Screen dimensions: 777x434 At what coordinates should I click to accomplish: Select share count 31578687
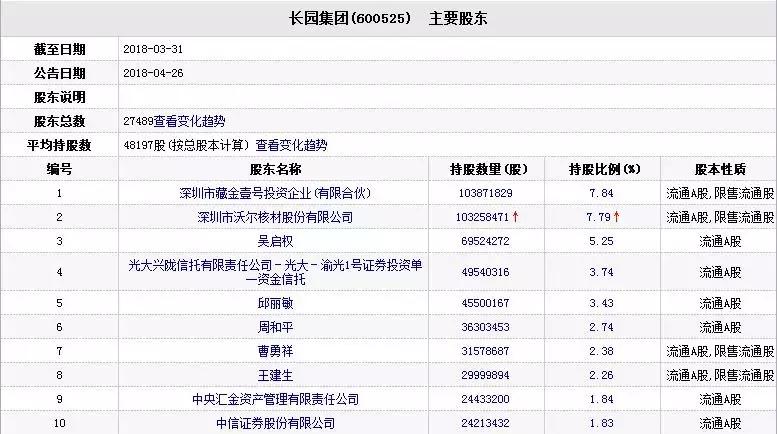tap(486, 351)
